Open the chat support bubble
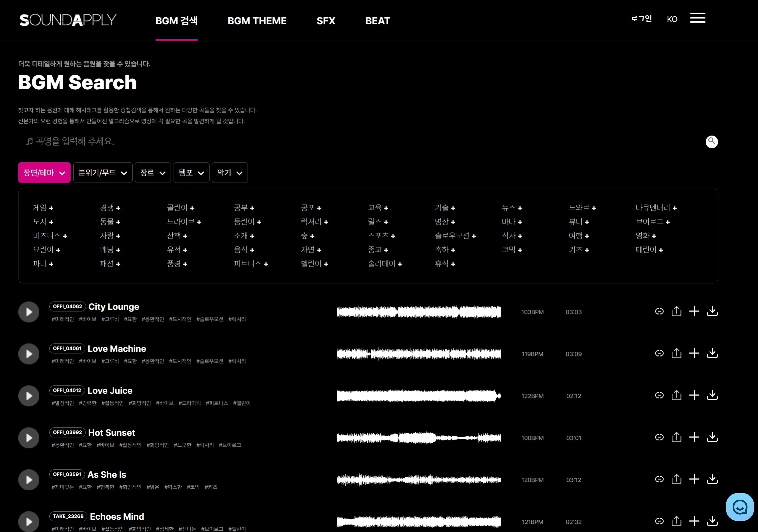Image resolution: width=758 pixels, height=532 pixels. (739, 507)
